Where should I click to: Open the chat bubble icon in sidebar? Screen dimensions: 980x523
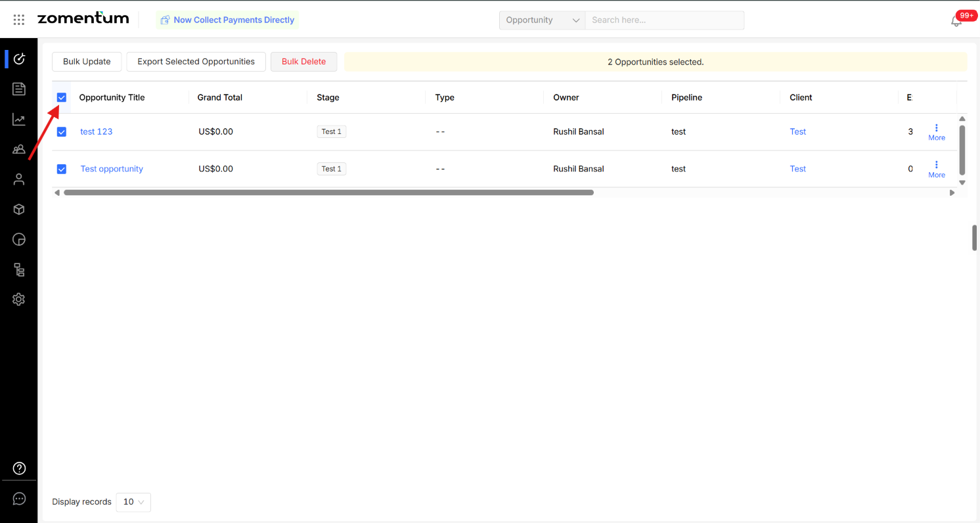pos(19,499)
